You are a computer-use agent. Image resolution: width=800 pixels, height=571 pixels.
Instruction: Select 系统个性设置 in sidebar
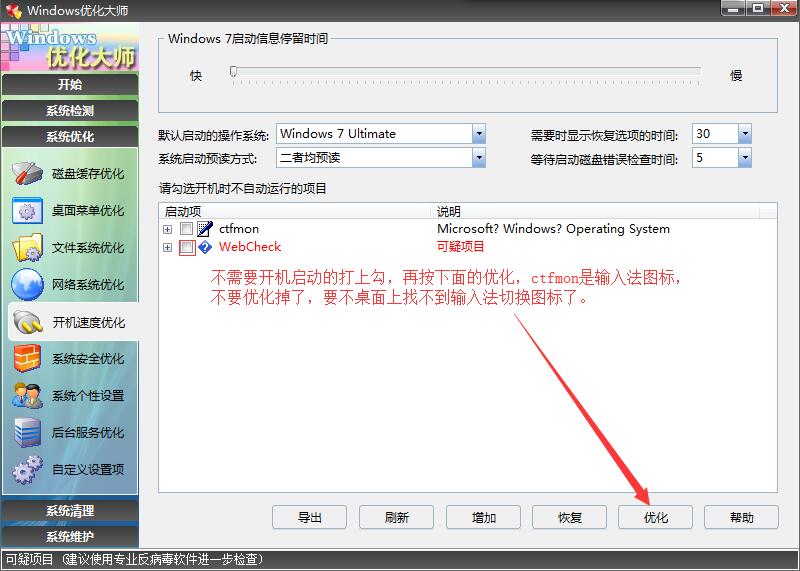[88, 396]
